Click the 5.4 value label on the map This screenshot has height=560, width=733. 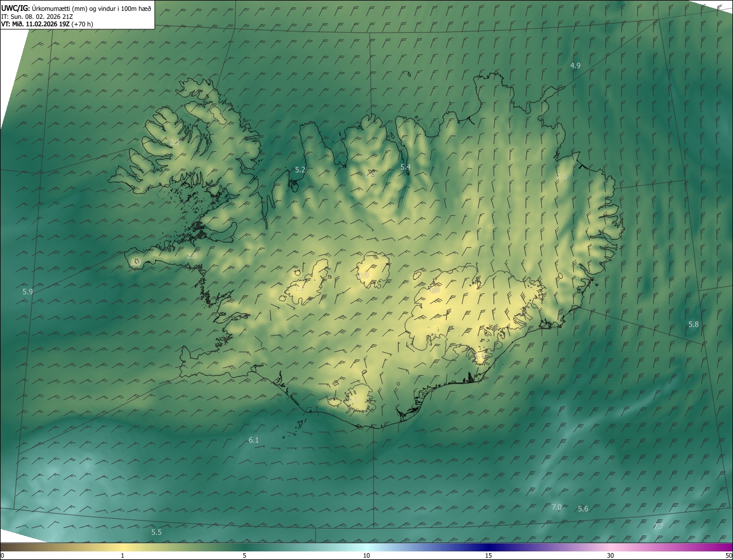(x=405, y=167)
